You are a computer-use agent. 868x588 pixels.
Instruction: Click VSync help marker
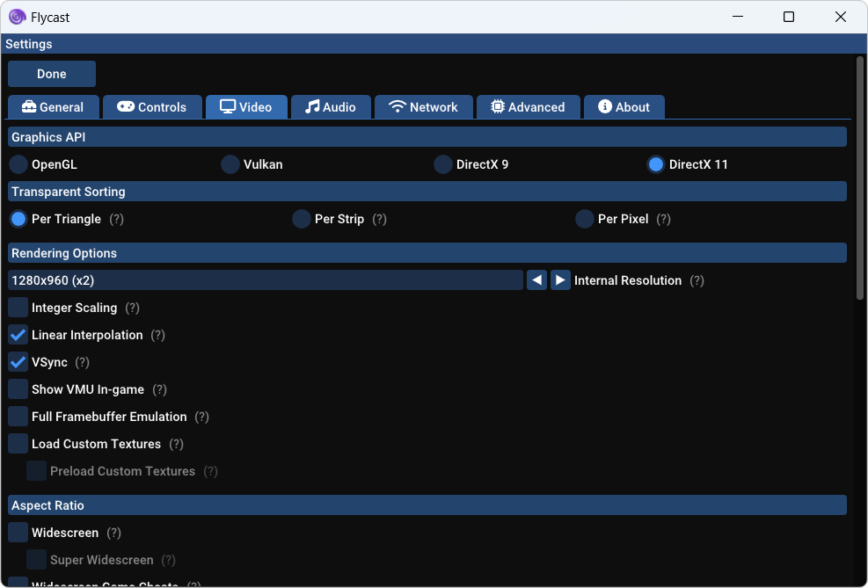tap(83, 362)
